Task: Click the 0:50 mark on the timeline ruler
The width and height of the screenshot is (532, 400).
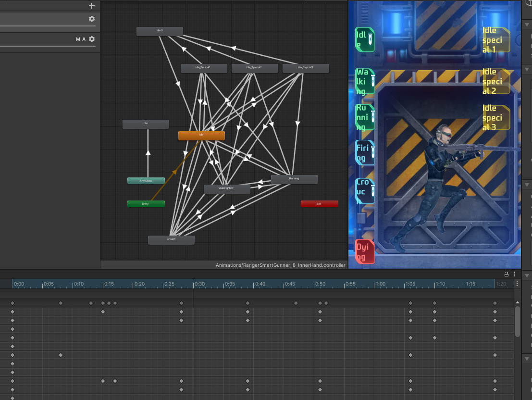Action: (x=320, y=284)
